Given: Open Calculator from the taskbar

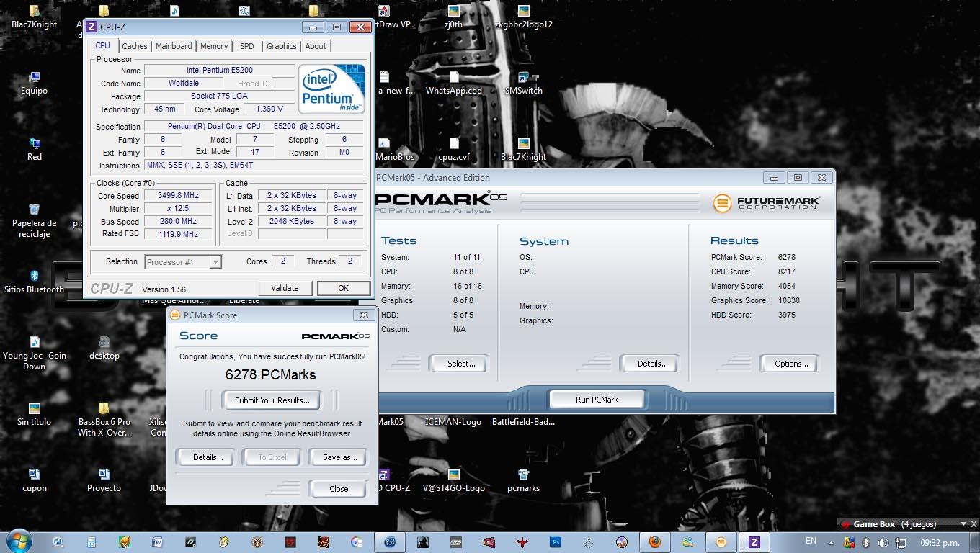Looking at the screenshot, I should (x=92, y=542).
